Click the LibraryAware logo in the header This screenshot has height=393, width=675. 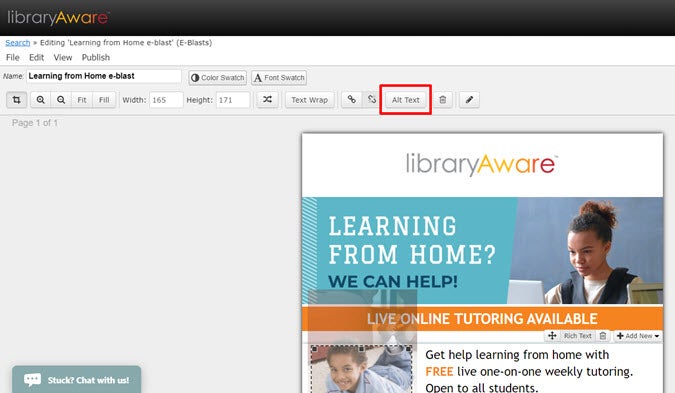pyautogui.click(x=58, y=18)
